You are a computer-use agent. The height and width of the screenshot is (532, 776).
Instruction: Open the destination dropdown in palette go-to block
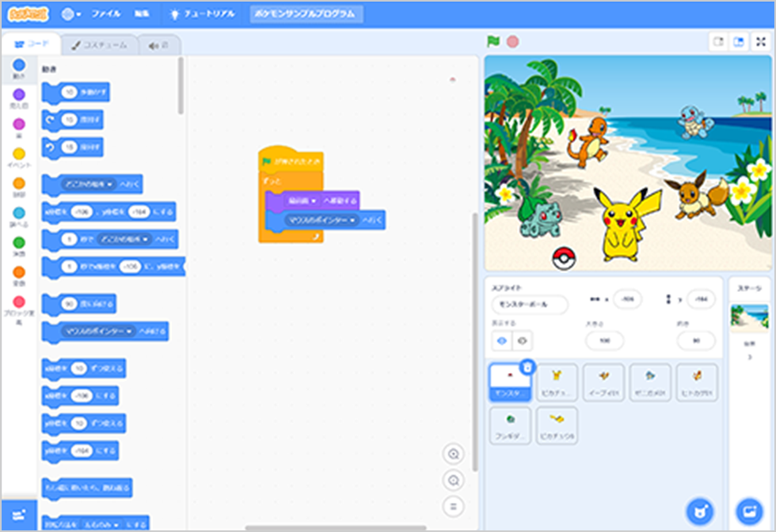click(89, 184)
